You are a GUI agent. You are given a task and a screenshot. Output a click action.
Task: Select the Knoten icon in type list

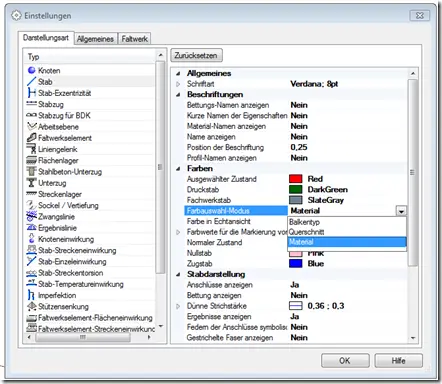click(31, 70)
